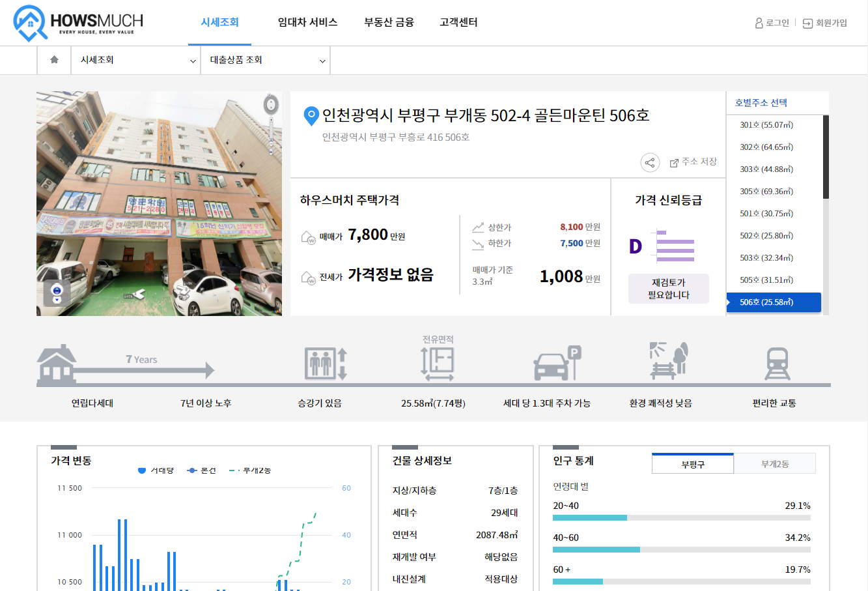
Task: Click the 주소 저장 link
Action: (693, 162)
